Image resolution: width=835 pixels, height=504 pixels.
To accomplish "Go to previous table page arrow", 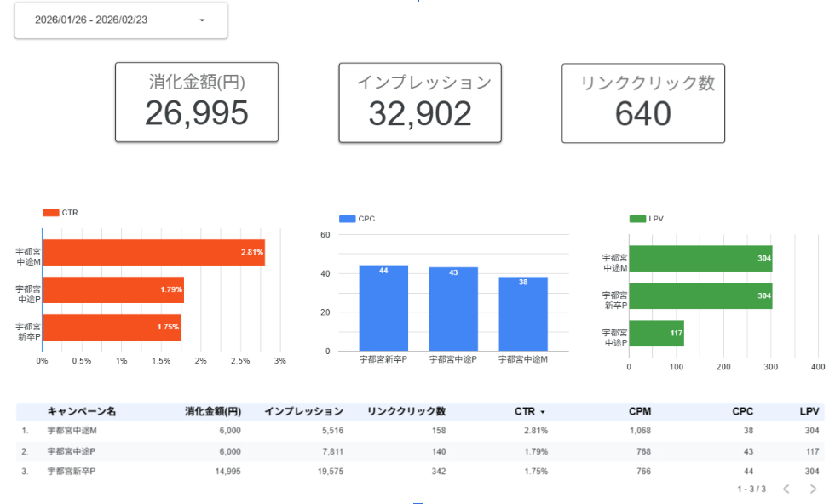I will point(786,489).
